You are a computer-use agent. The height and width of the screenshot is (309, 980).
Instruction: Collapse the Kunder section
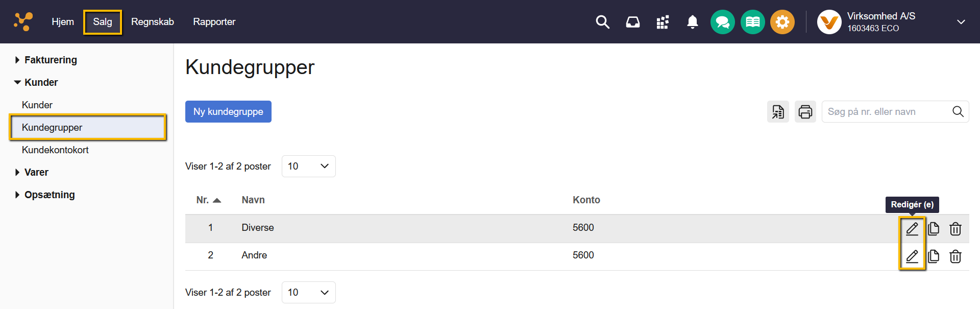[x=41, y=82]
